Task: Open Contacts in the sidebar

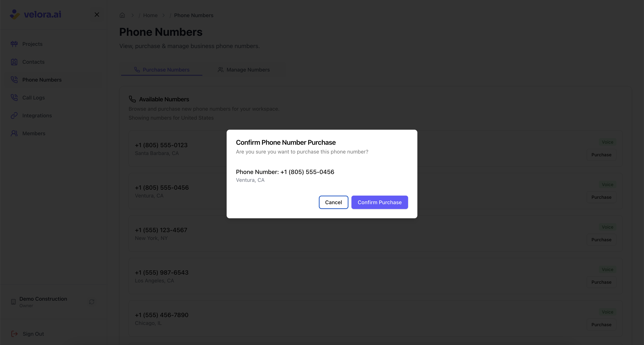Action: [34, 62]
